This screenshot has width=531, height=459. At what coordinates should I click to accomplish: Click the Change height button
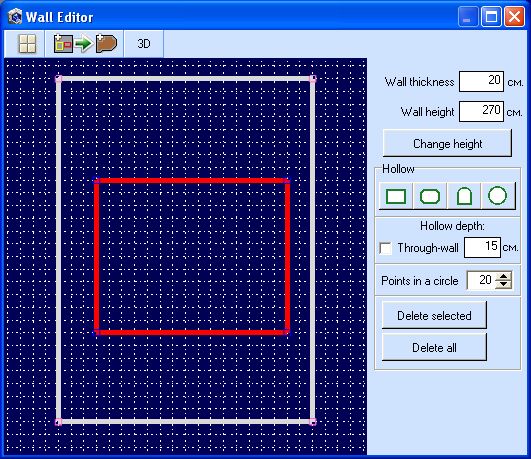click(447, 143)
